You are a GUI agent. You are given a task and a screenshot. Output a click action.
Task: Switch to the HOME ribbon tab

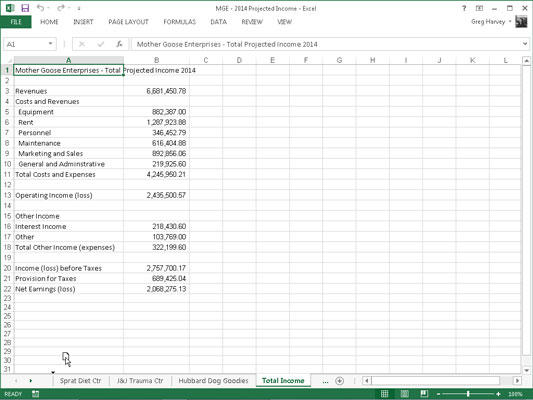pos(49,22)
